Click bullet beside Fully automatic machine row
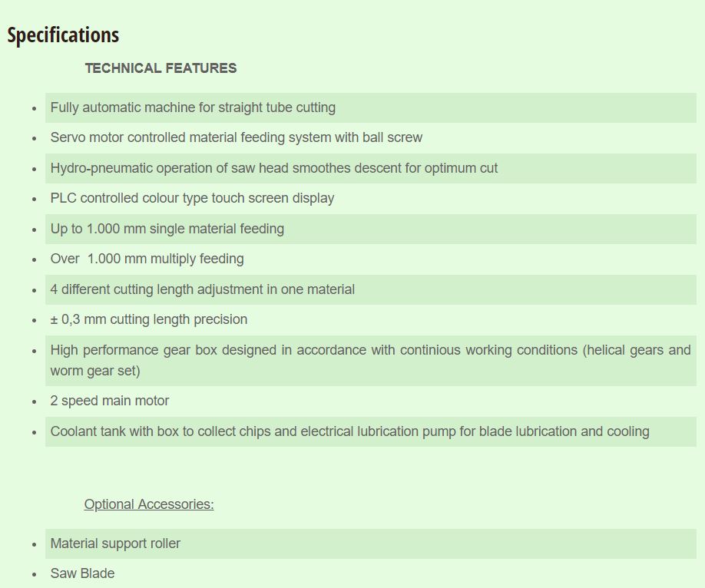The image size is (705, 588). pos(35,108)
